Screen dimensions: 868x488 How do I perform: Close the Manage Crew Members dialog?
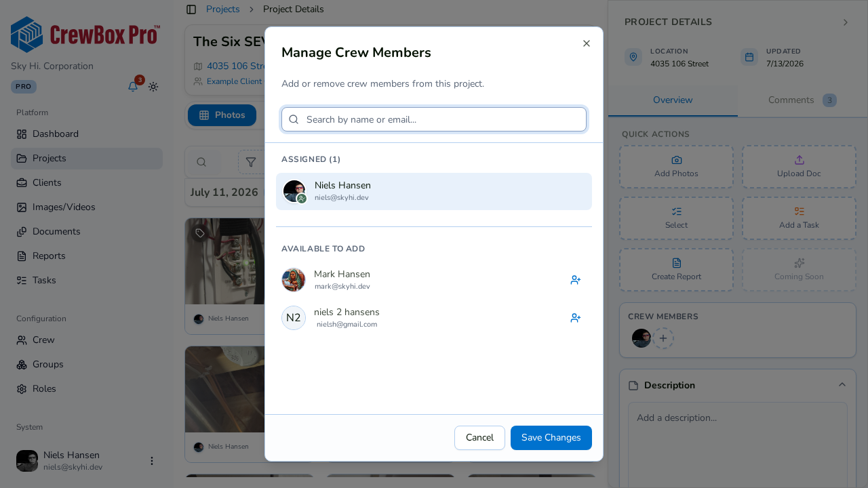tap(587, 43)
